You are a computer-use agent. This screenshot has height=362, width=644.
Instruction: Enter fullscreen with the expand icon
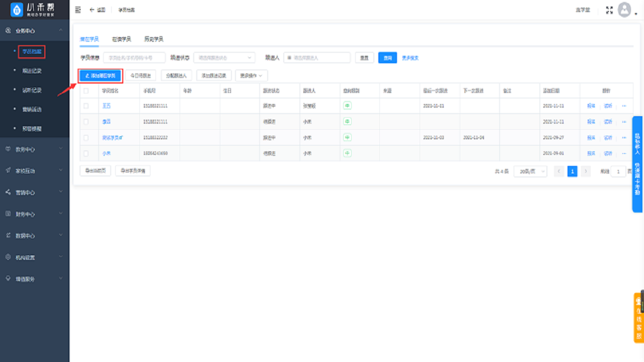(609, 9)
